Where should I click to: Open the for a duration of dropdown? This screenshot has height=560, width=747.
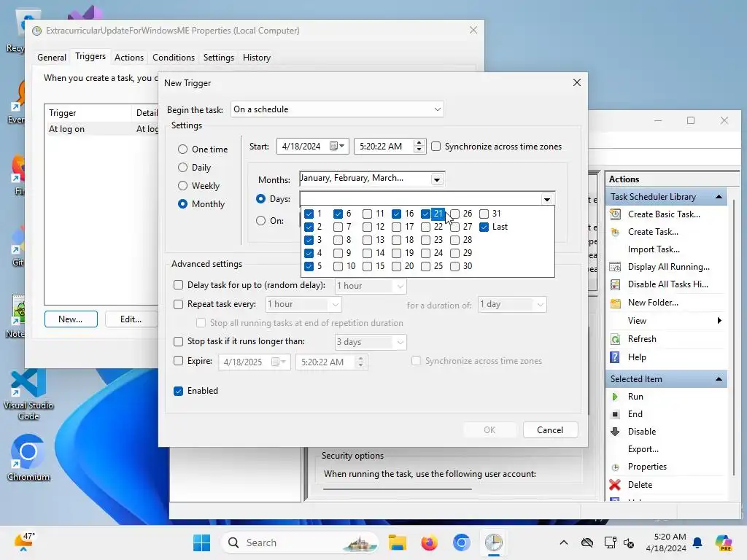point(512,304)
